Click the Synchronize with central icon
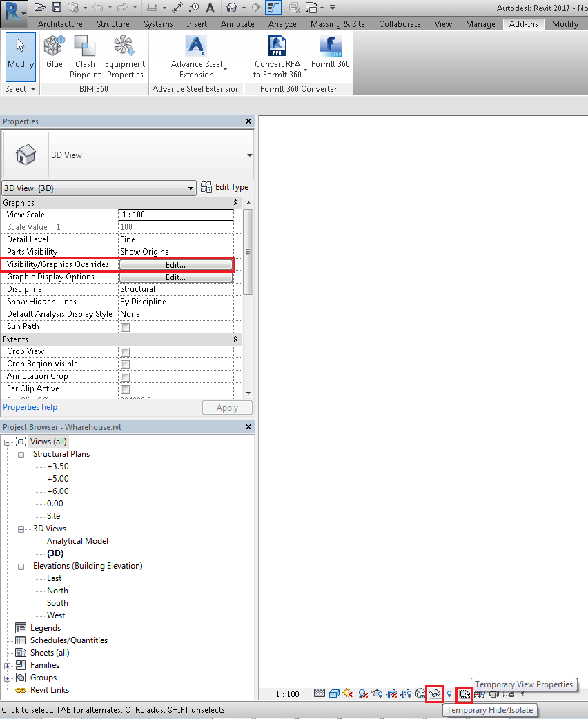The width and height of the screenshot is (588, 719). (x=73, y=8)
